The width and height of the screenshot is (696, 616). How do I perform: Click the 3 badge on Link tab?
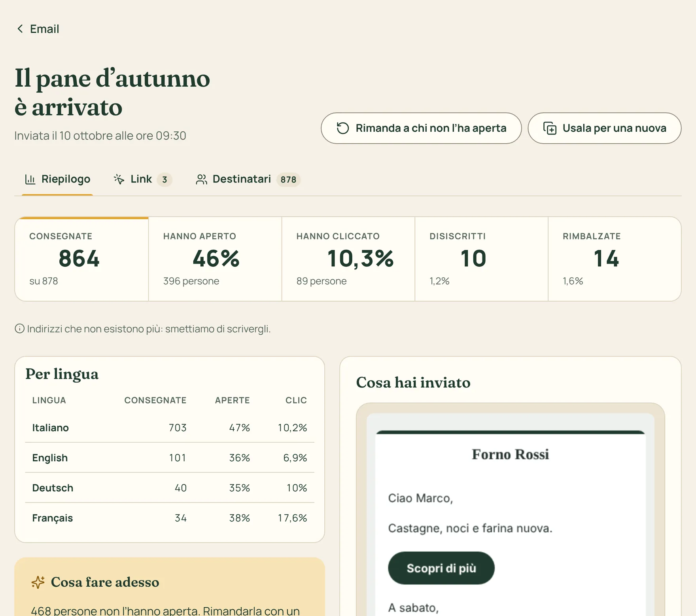click(165, 180)
